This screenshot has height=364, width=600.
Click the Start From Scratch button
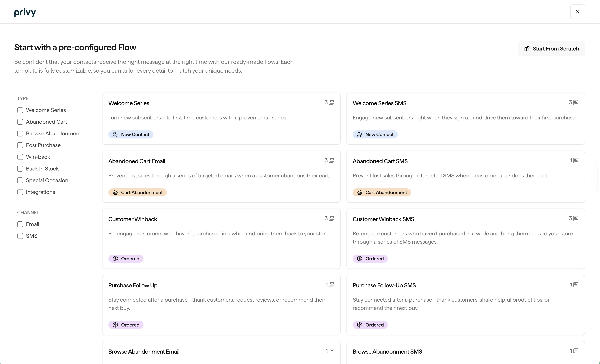pos(551,48)
